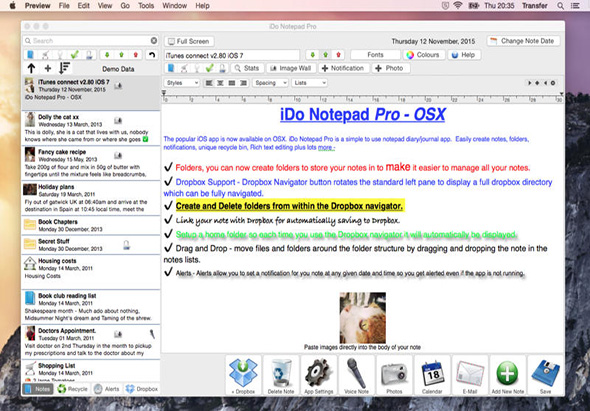The width and height of the screenshot is (590, 411).
Task: Click the + Dropbox icon in the bottom toolbar
Action: click(243, 375)
